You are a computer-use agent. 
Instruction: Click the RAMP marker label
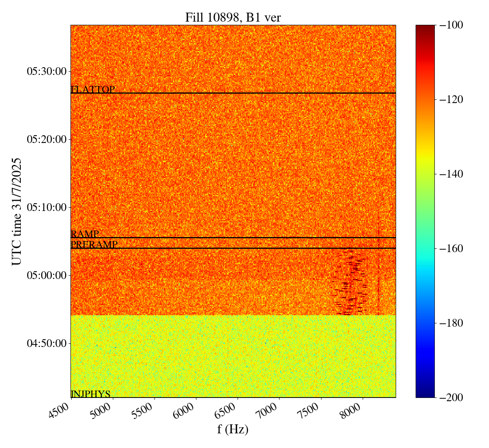85,234
